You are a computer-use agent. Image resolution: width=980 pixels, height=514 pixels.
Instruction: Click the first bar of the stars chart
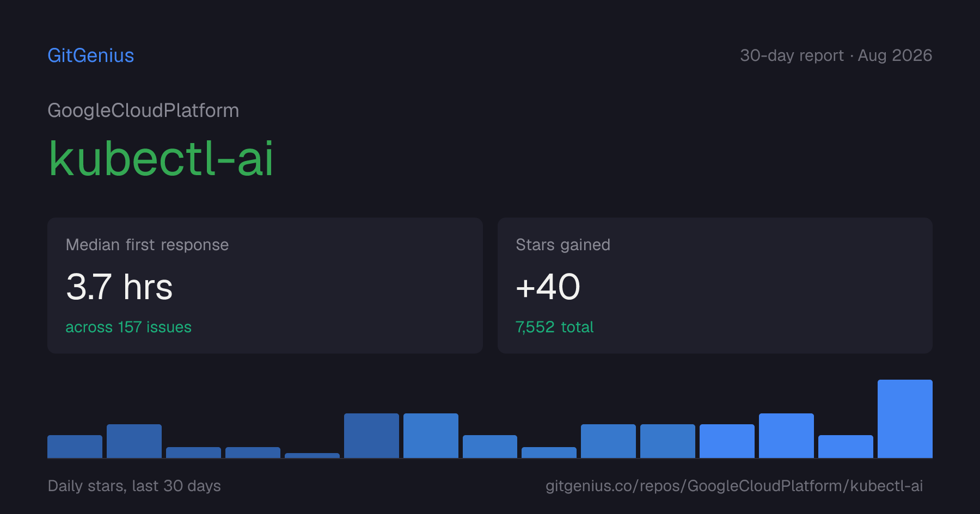click(x=75, y=447)
